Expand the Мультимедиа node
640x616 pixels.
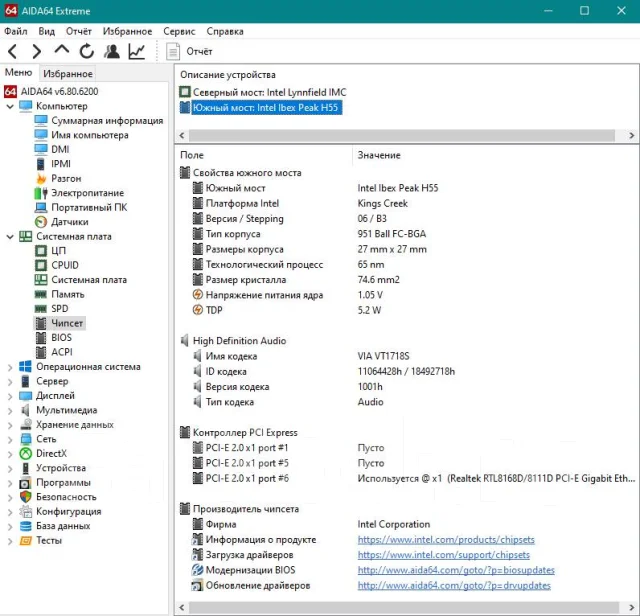pos(10,410)
